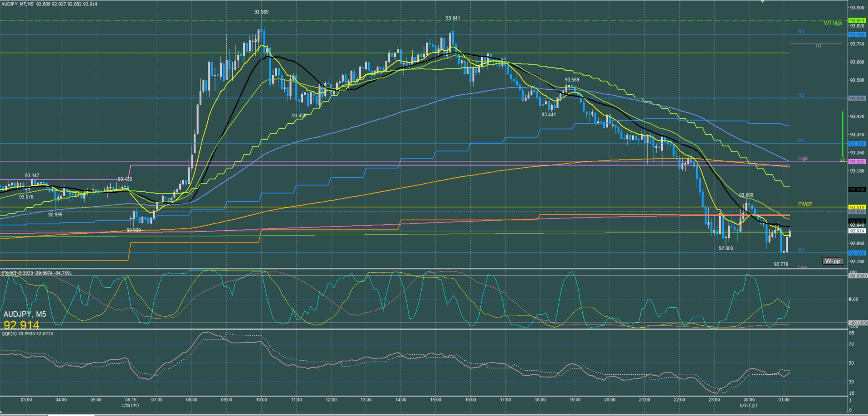
Task: Click the 5/29 date marker on time axis
Action: point(131,405)
